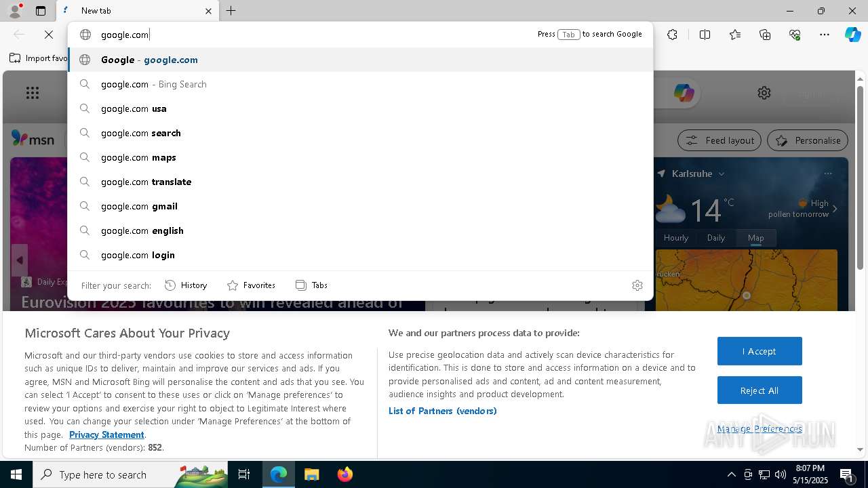Click Copilot logo on the page

click(x=684, y=93)
